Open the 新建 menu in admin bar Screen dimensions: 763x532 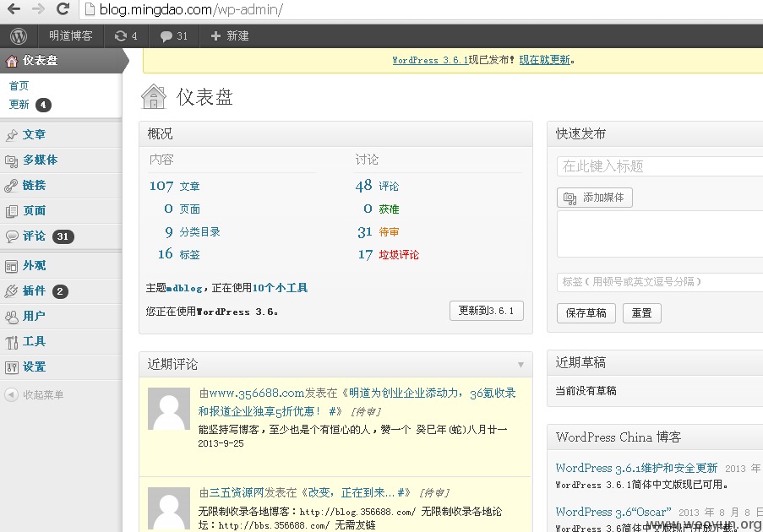230,36
